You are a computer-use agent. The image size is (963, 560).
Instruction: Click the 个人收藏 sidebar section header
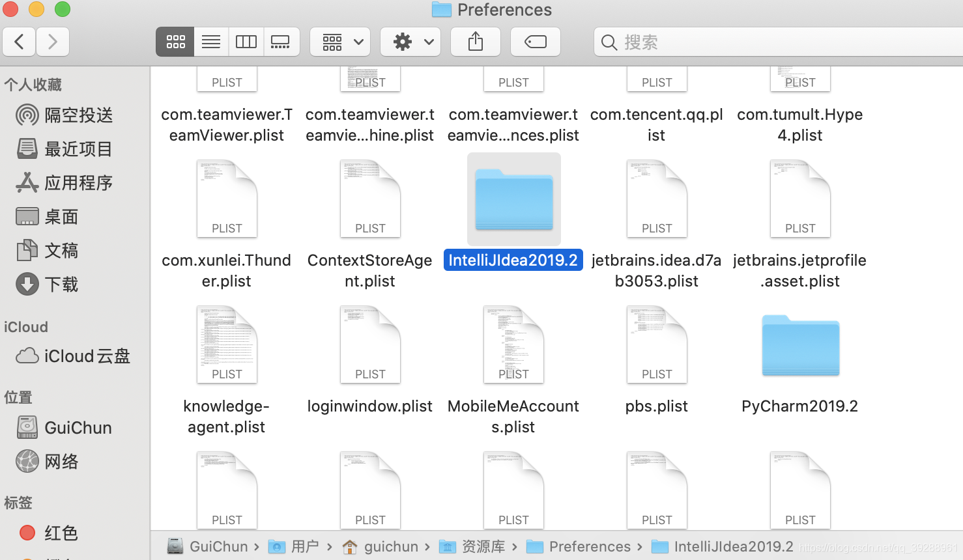(x=33, y=85)
